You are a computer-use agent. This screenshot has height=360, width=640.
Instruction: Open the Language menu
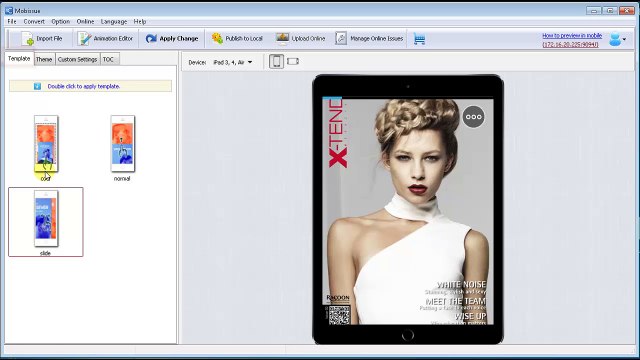(x=114, y=22)
